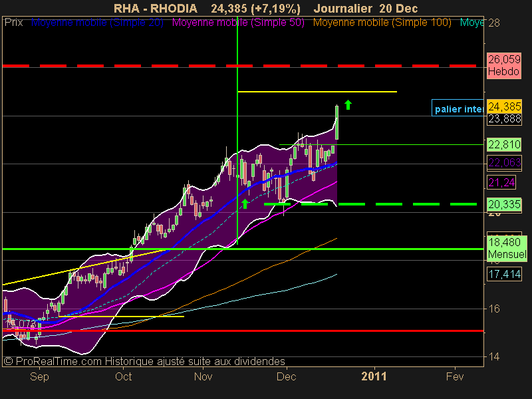532x399 pixels.
Task: Click the "2011" year label on the time axis
Action: tap(374, 376)
